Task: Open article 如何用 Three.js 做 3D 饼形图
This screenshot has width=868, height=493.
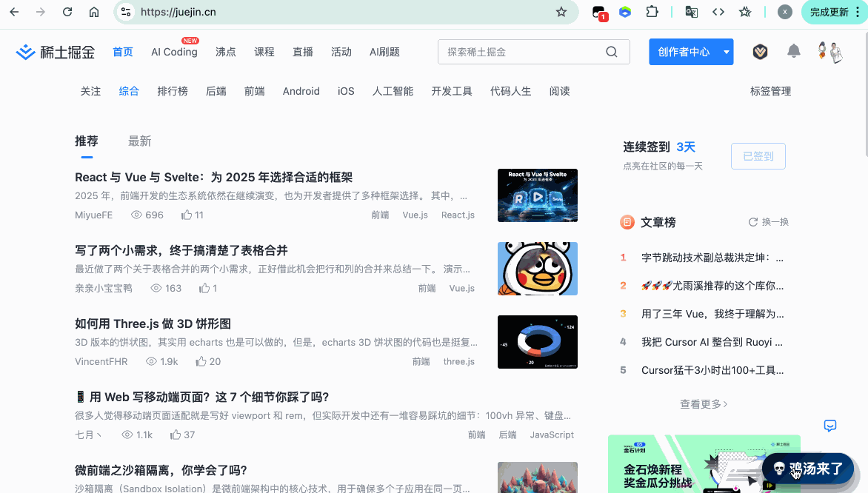Action: [153, 323]
